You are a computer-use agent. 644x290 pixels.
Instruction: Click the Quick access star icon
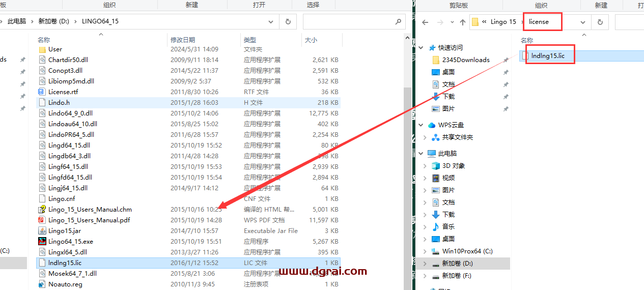(x=432, y=47)
